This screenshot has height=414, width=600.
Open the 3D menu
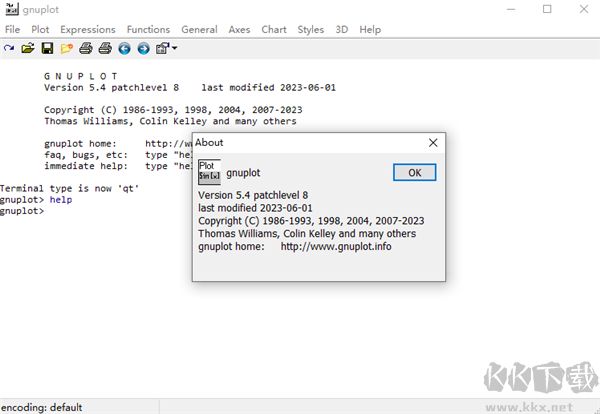coord(342,29)
